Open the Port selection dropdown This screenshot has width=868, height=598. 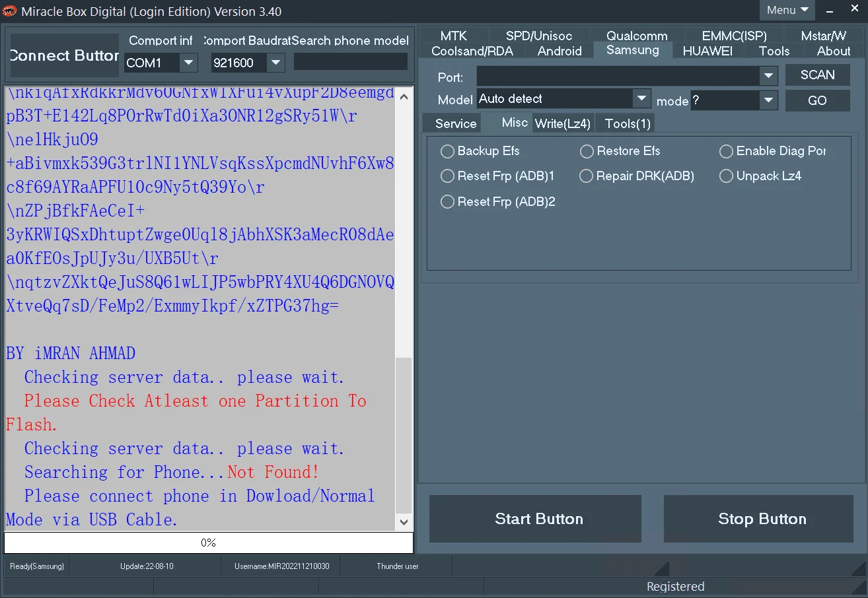[x=768, y=76]
